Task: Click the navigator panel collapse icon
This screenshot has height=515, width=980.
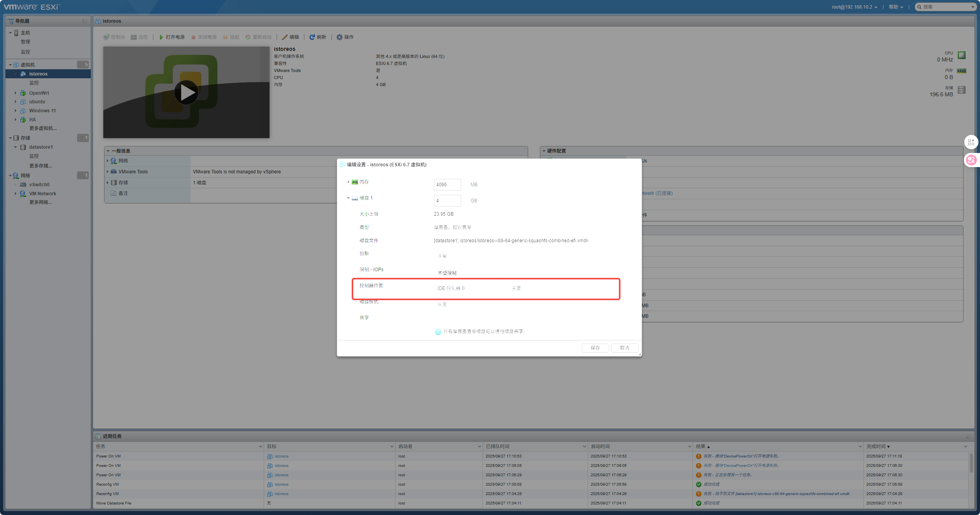Action: tap(85, 21)
